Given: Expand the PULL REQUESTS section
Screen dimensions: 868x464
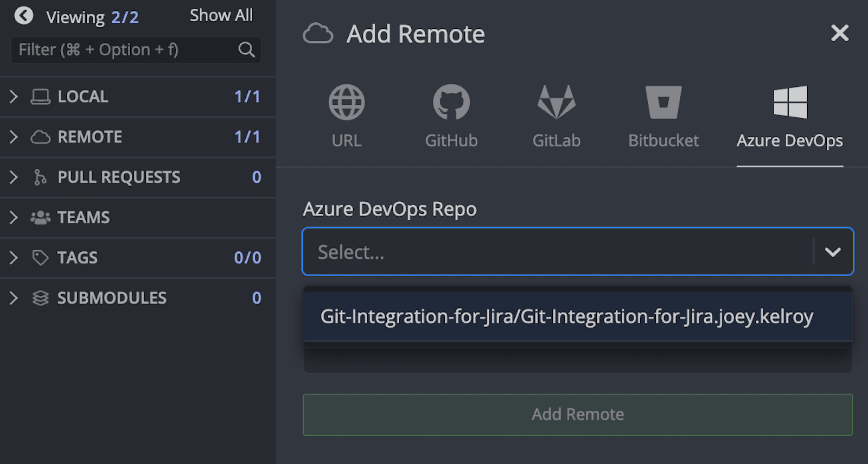Looking at the screenshot, I should [x=14, y=177].
